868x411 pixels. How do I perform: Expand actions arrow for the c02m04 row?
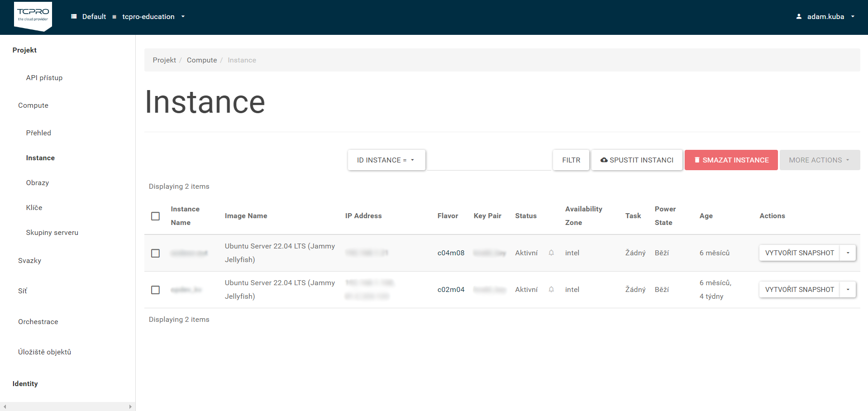point(848,289)
